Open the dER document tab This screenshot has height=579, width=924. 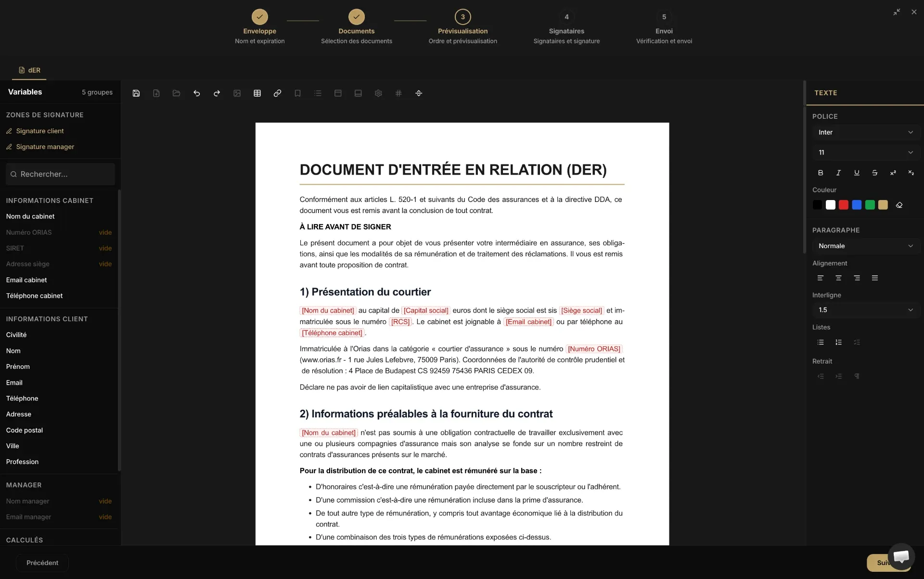pyautogui.click(x=29, y=70)
